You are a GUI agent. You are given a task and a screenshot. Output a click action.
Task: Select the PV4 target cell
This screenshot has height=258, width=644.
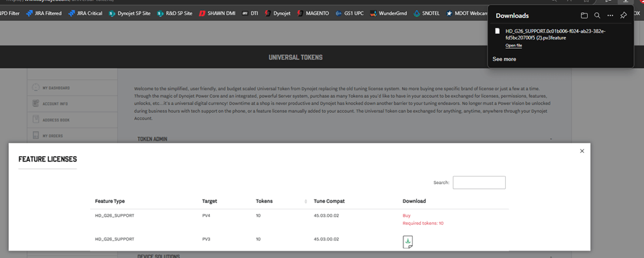(x=206, y=215)
